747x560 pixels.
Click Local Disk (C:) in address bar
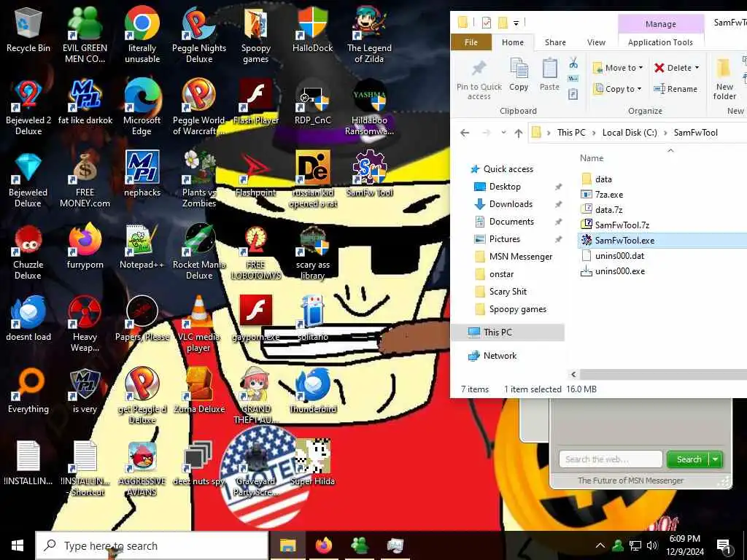(x=630, y=133)
